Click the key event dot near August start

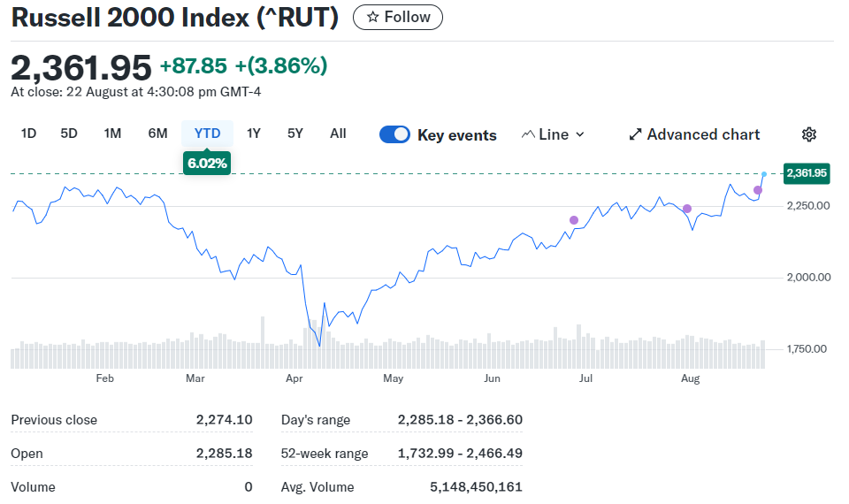coord(687,209)
